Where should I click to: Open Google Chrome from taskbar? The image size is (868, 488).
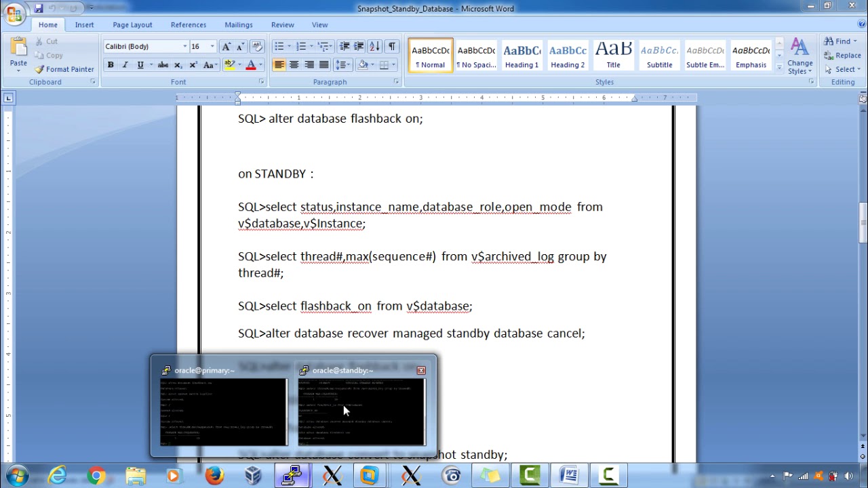pos(96,476)
